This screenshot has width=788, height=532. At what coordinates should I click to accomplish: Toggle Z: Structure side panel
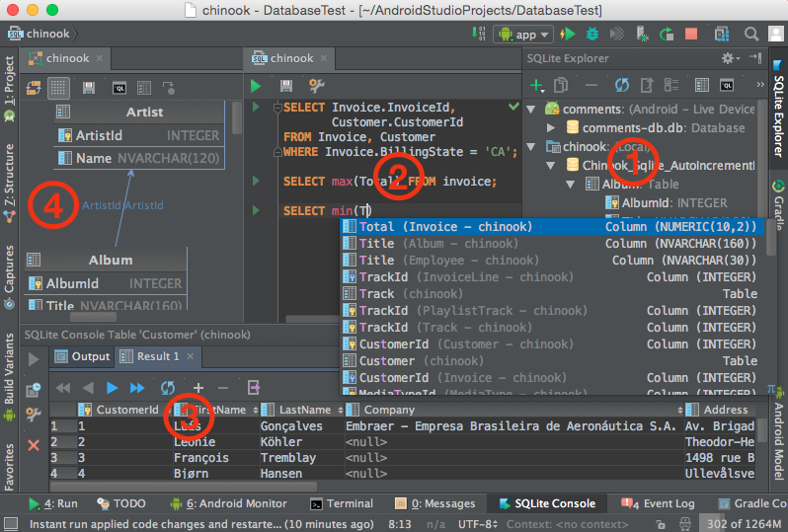9,184
